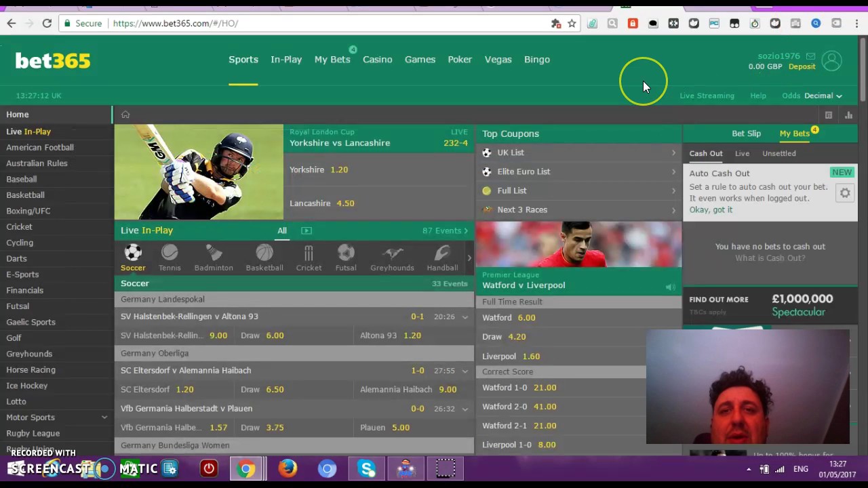The width and height of the screenshot is (868, 488).
Task: Open Live In-Play in sidebar
Action: tap(28, 131)
